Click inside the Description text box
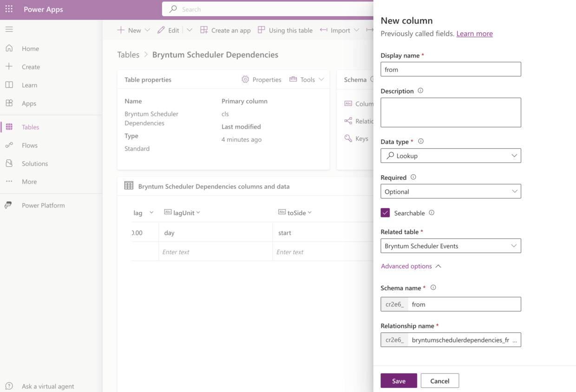This screenshot has width=576, height=392. click(x=450, y=112)
